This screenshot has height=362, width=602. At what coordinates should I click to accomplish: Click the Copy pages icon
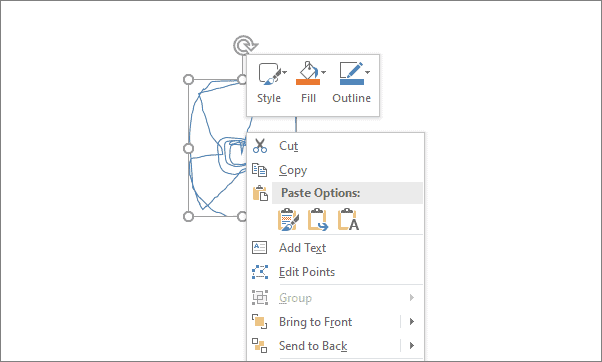(260, 170)
